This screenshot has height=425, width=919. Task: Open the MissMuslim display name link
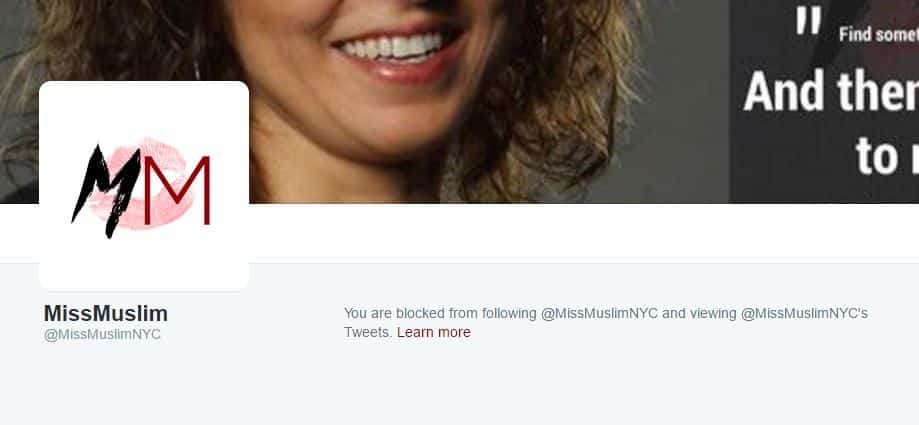(105, 314)
